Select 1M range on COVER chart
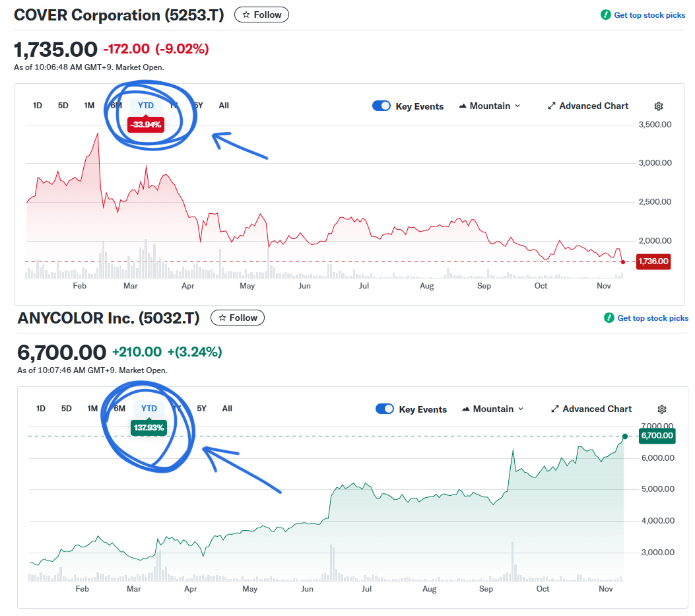 coord(89,106)
